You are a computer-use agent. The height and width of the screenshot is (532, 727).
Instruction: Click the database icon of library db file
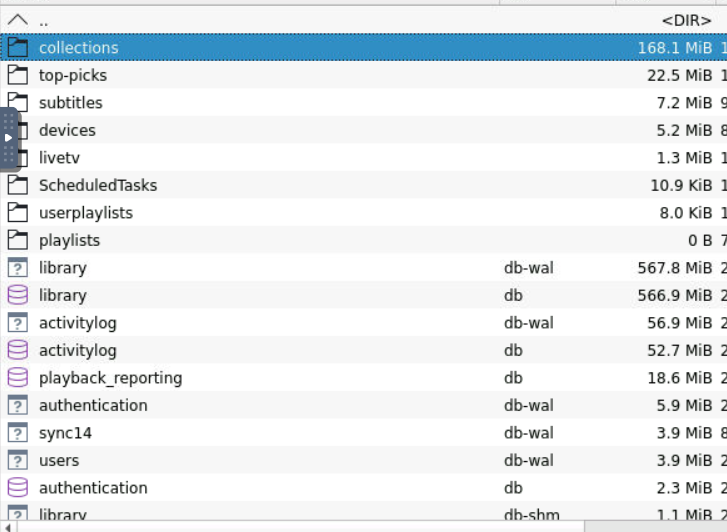click(x=17, y=295)
